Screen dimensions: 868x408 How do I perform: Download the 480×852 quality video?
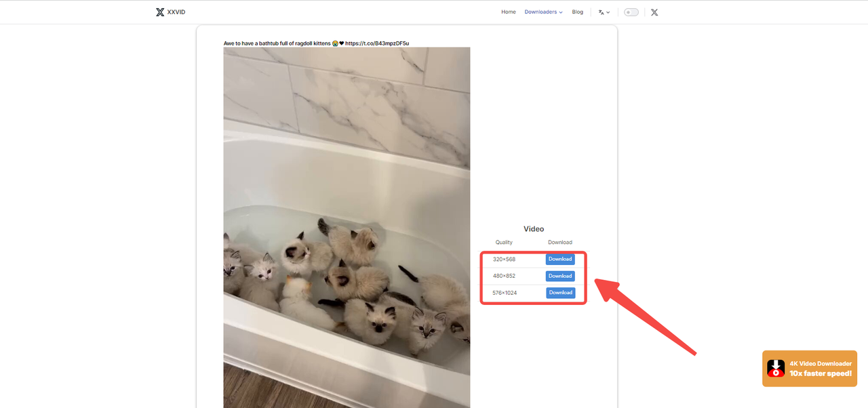point(560,276)
